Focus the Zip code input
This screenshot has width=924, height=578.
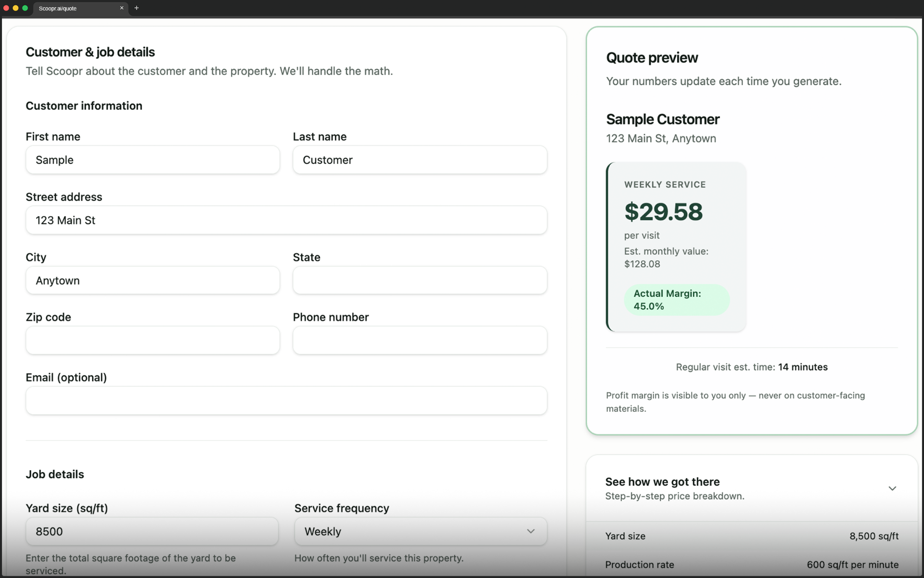[153, 341]
